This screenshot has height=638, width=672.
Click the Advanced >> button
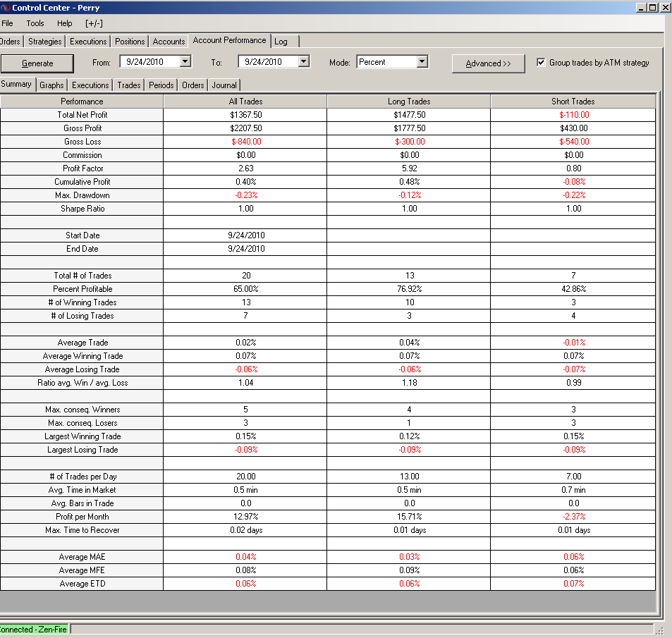[x=488, y=63]
